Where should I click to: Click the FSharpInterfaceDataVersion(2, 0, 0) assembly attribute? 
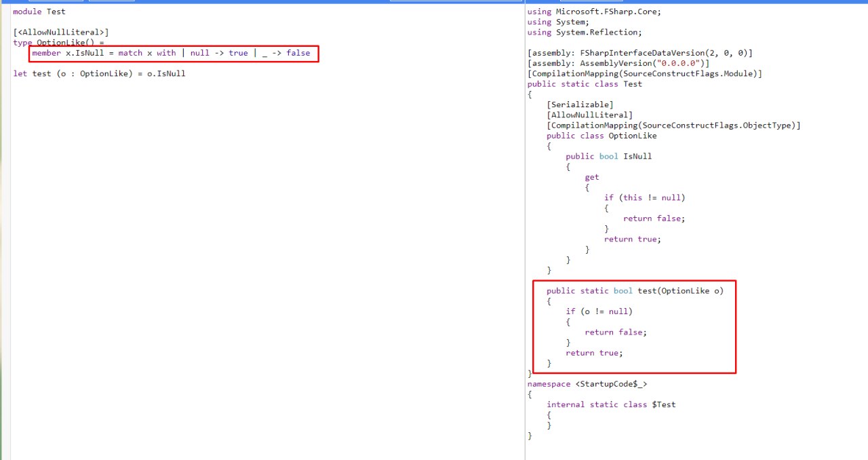pos(640,53)
